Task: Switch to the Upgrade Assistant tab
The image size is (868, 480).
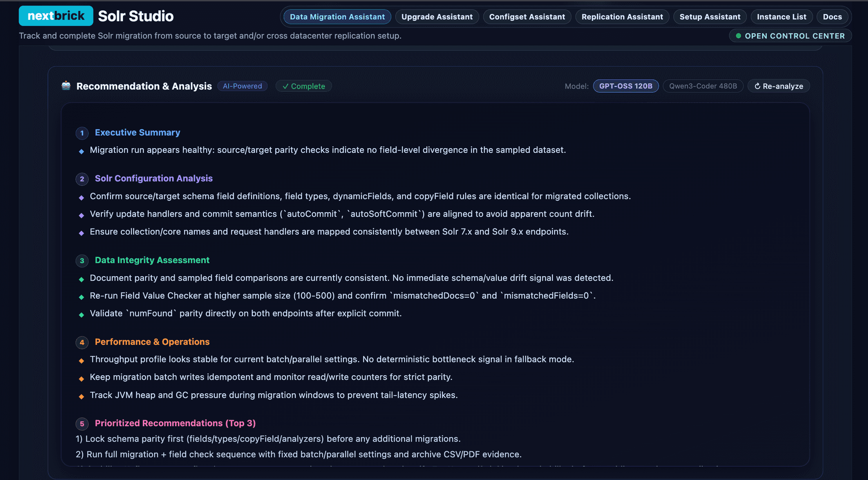Action: click(x=437, y=17)
